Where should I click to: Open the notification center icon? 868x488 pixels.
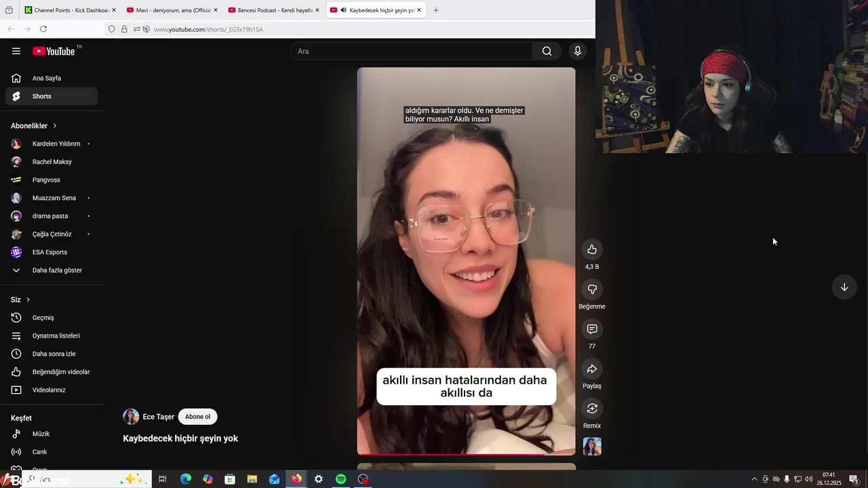point(854,479)
